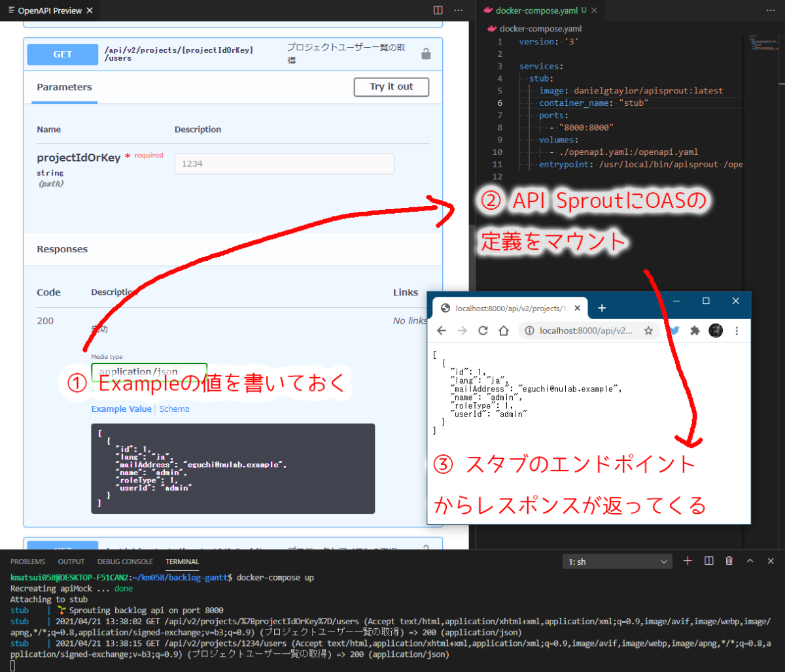Close the localhost:8000 Chrome tab
Screen dimensions: 785x672
pyautogui.click(x=577, y=308)
